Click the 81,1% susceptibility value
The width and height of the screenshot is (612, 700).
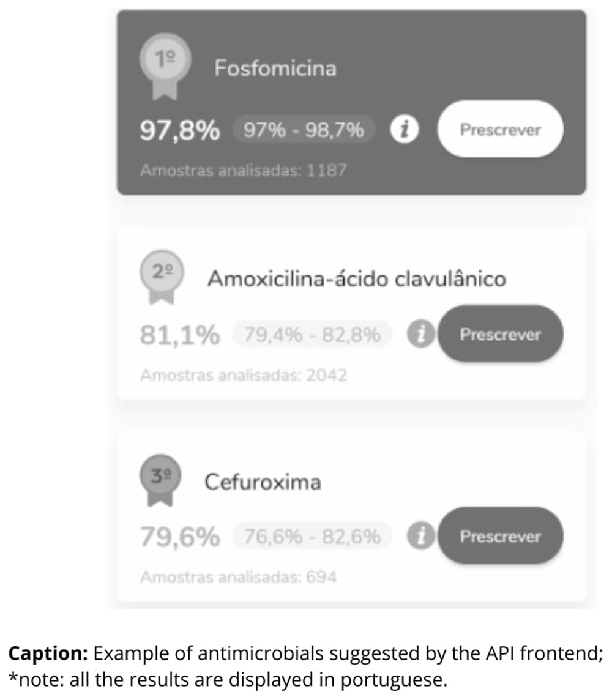180,335
